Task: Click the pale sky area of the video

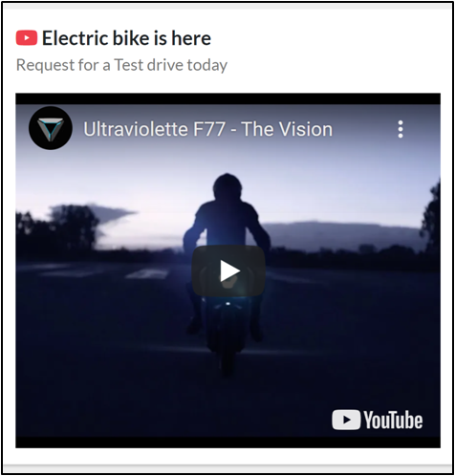Action: tap(127, 172)
